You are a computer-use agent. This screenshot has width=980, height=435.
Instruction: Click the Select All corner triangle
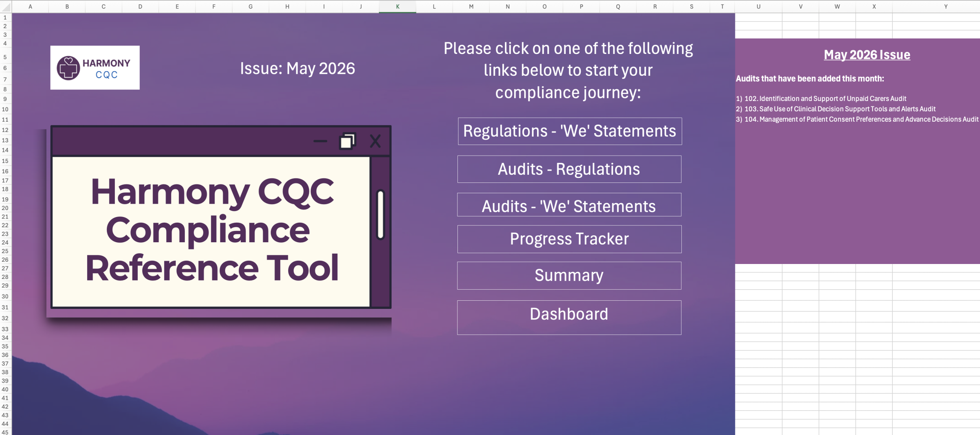pyautogui.click(x=6, y=7)
